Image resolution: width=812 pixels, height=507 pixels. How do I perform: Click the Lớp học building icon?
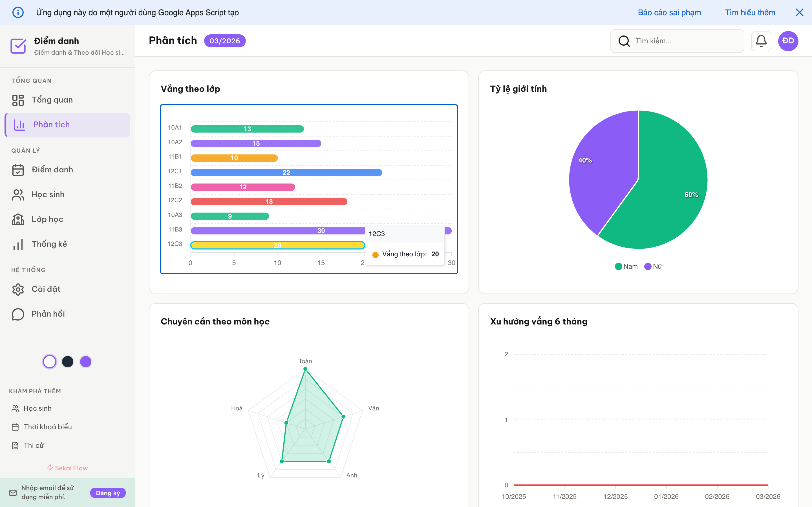(x=18, y=220)
